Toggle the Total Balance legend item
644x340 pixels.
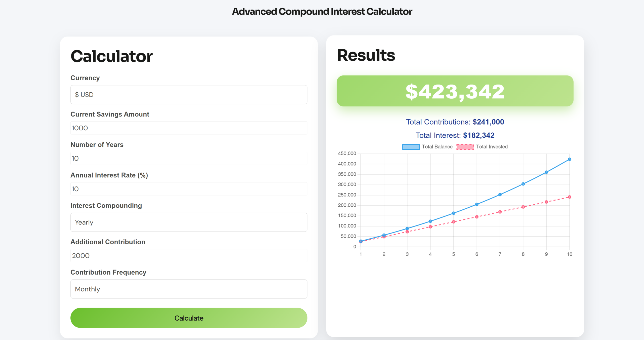click(437, 147)
